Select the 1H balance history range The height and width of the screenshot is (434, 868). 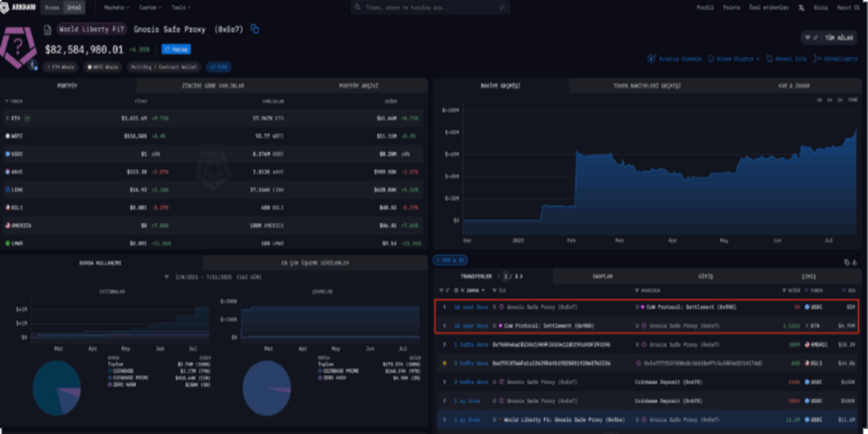click(x=820, y=100)
